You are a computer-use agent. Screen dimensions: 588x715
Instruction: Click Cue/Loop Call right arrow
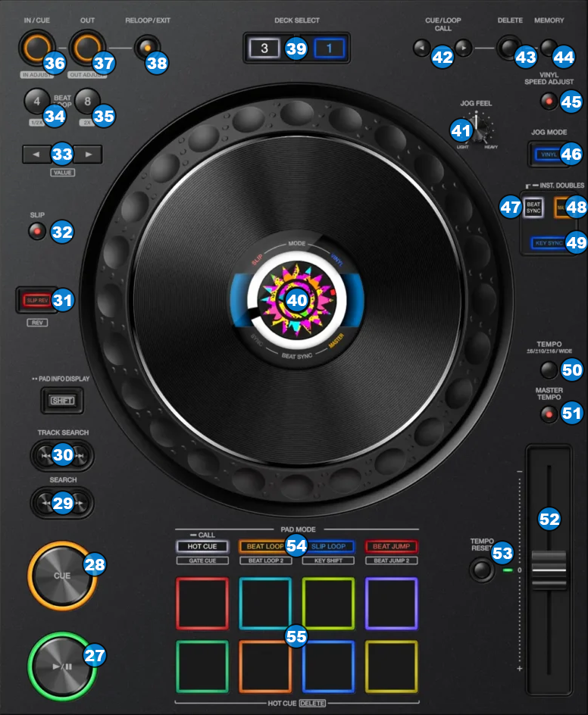click(464, 48)
